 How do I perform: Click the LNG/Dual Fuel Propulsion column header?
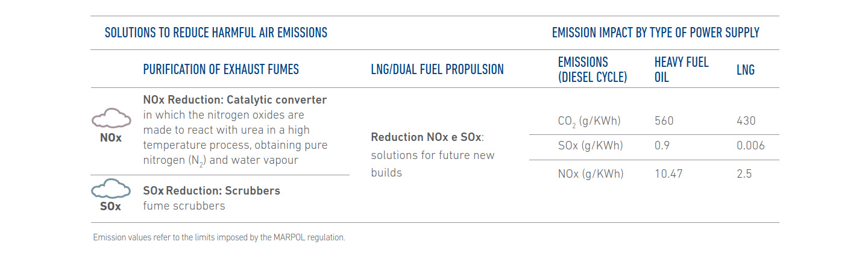coord(438,69)
